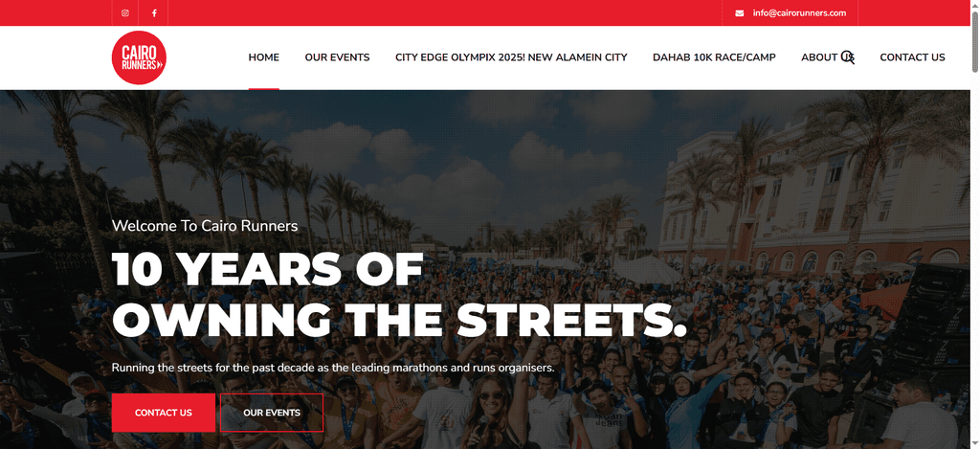Viewport: 980px width, 449px height.
Task: Click the scrollbar down arrow
Action: 975,444
